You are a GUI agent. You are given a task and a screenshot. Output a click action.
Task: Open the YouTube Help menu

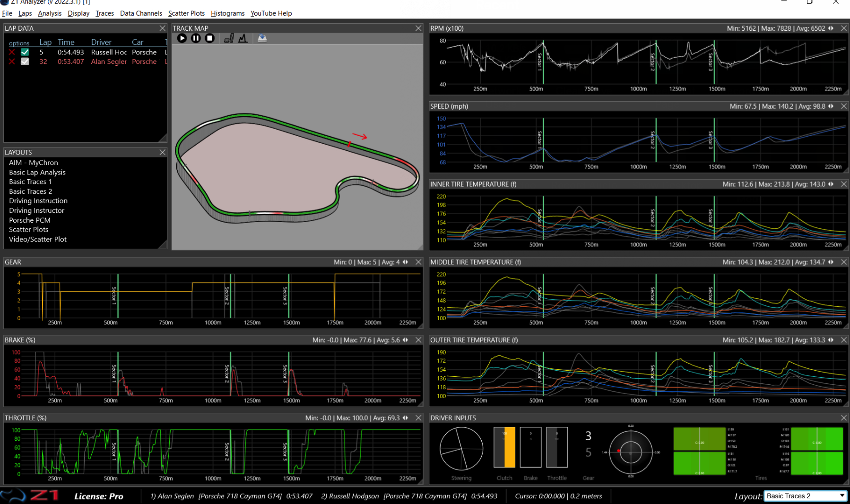[x=271, y=13]
